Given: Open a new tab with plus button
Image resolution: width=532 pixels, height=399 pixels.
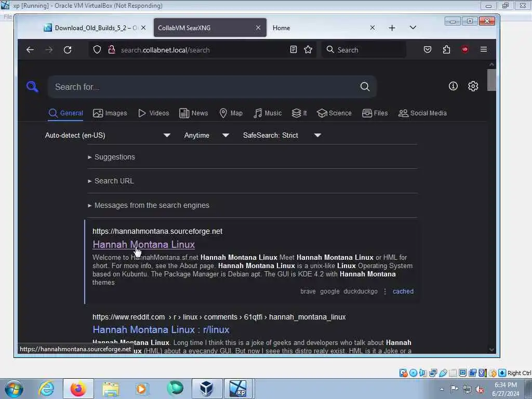Looking at the screenshot, I should tap(392, 28).
